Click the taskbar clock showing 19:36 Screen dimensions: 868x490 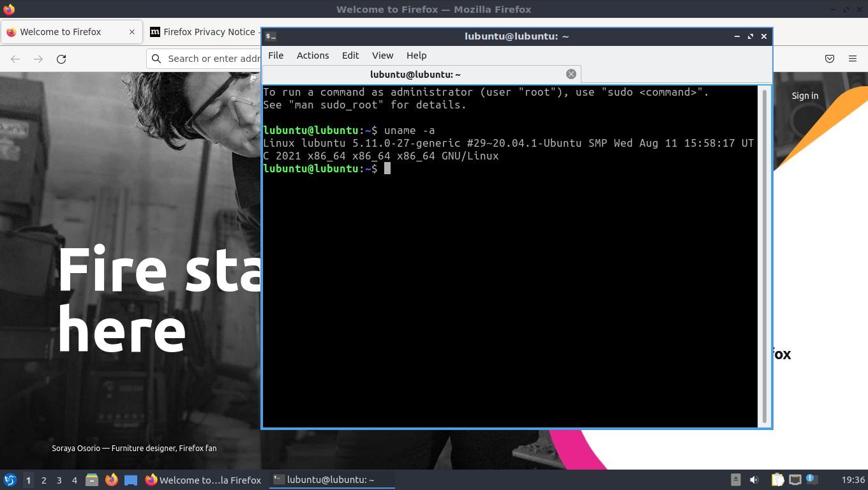pyautogui.click(x=853, y=480)
